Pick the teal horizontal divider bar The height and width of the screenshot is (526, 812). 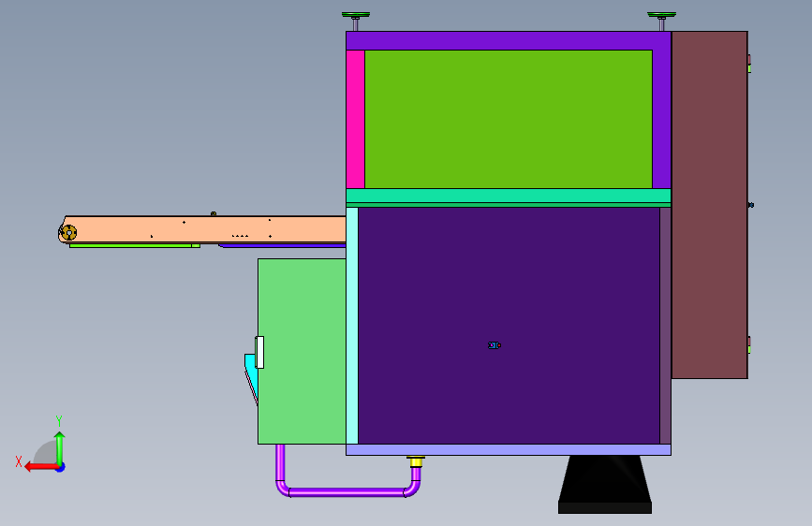[x=508, y=196]
